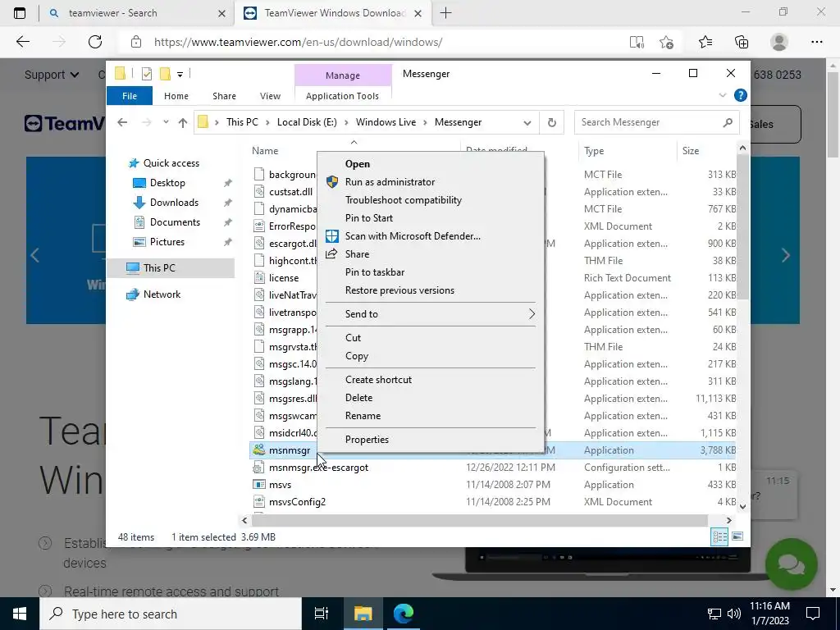This screenshot has height=630, width=840.
Task: Switch to details view layout
Action: tap(719, 536)
